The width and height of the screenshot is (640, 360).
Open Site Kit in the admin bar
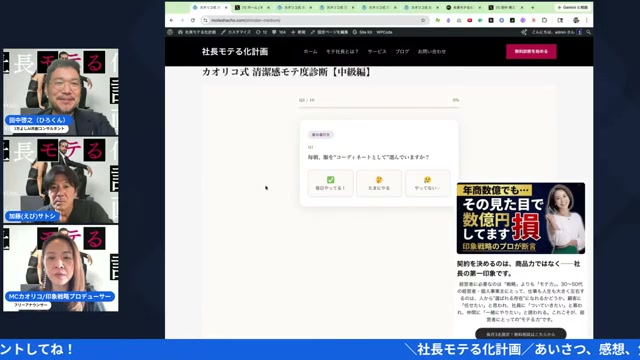tap(362, 32)
